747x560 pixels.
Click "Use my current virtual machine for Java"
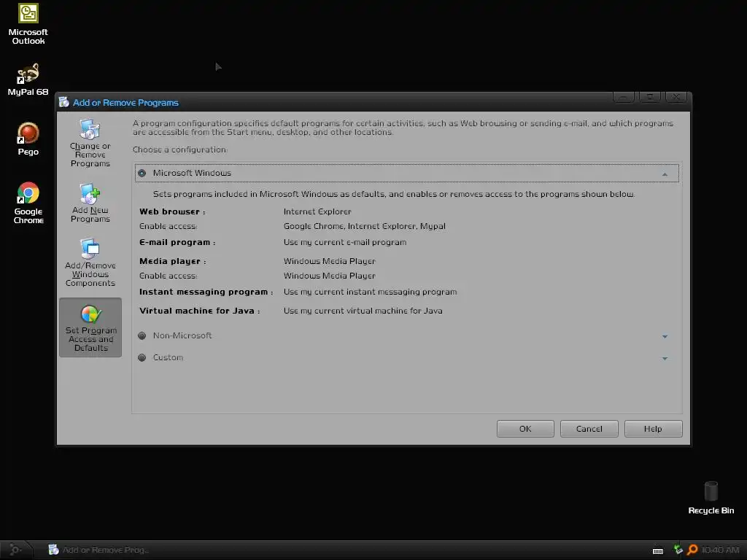point(363,311)
